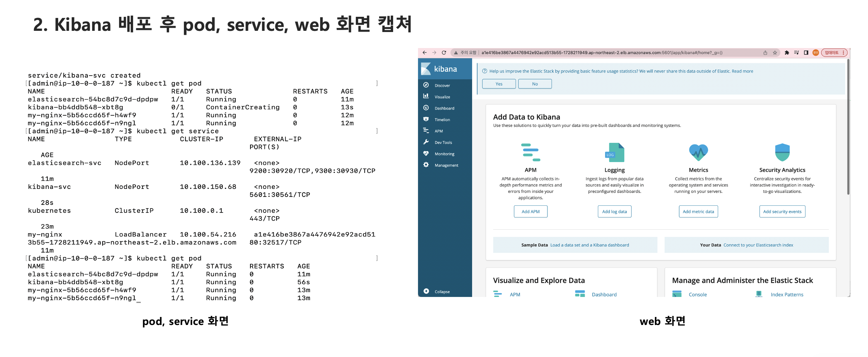Open Dev Tools in Kibana sidebar

coord(443,142)
